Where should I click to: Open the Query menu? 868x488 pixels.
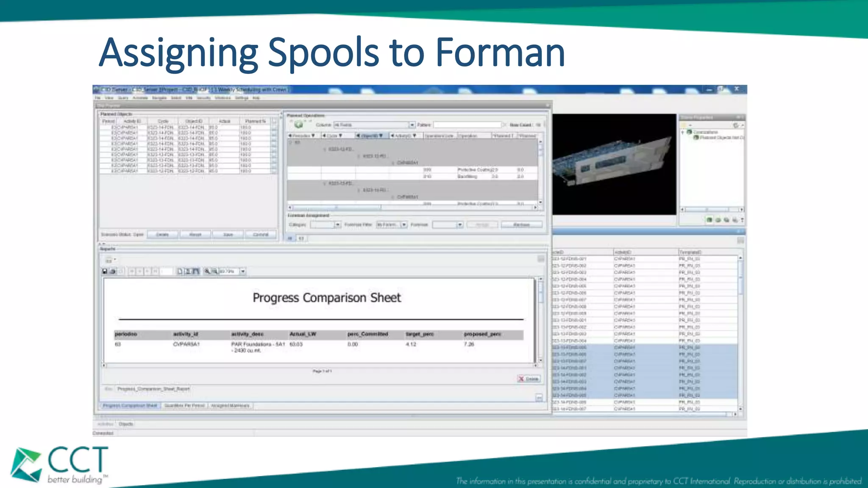pos(123,98)
